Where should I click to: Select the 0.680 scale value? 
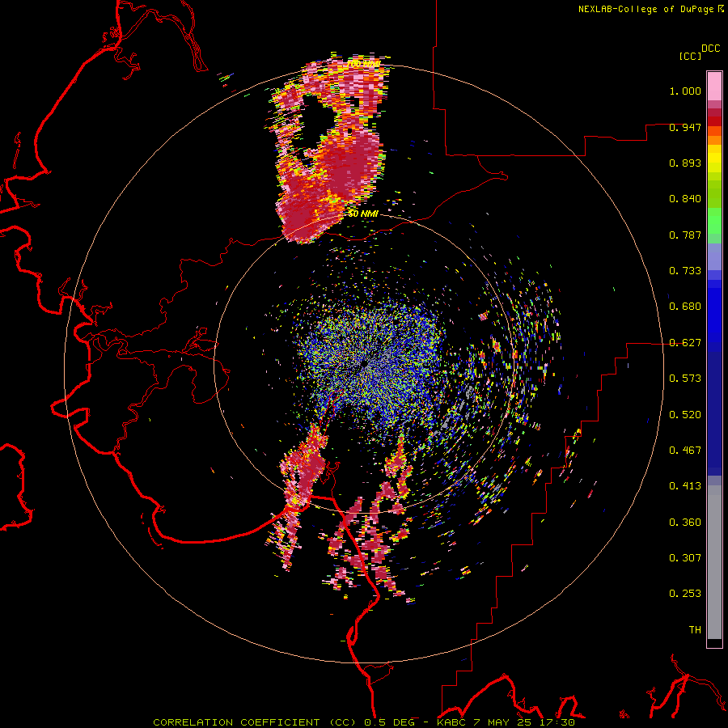coord(685,307)
